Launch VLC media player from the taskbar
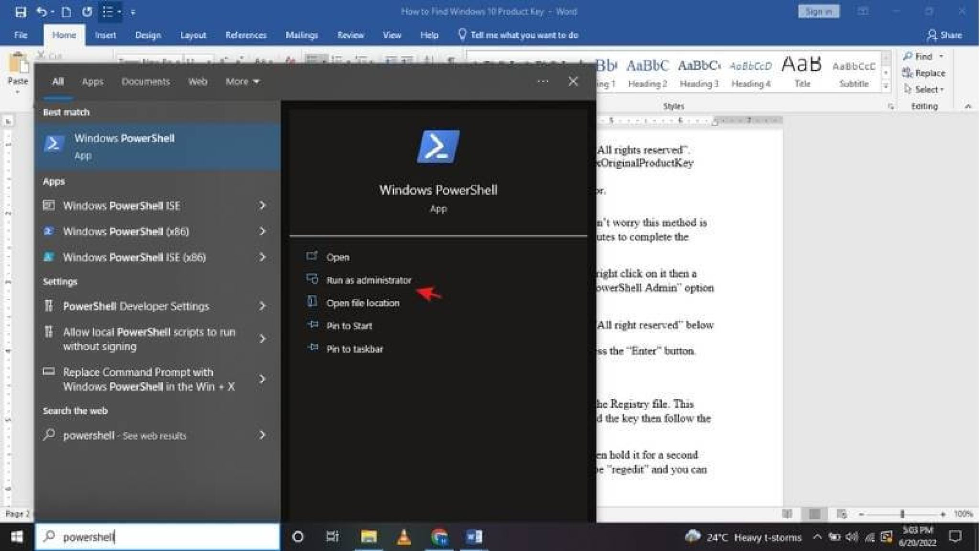The image size is (980, 551). [x=404, y=537]
